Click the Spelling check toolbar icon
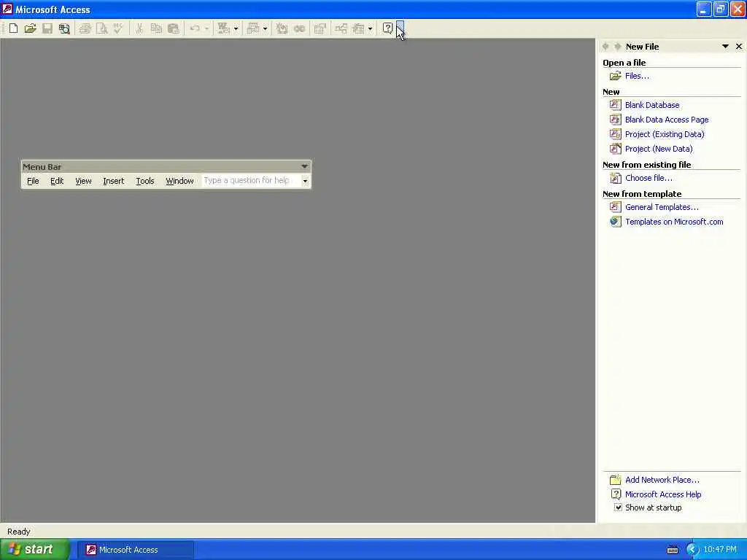The image size is (747, 560). point(118,28)
